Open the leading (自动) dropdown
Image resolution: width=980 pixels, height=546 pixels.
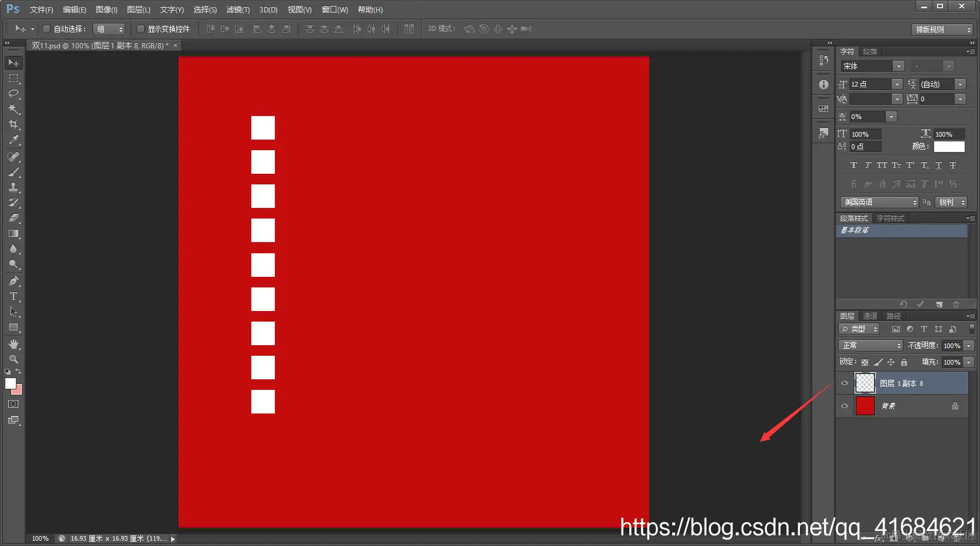(x=960, y=84)
